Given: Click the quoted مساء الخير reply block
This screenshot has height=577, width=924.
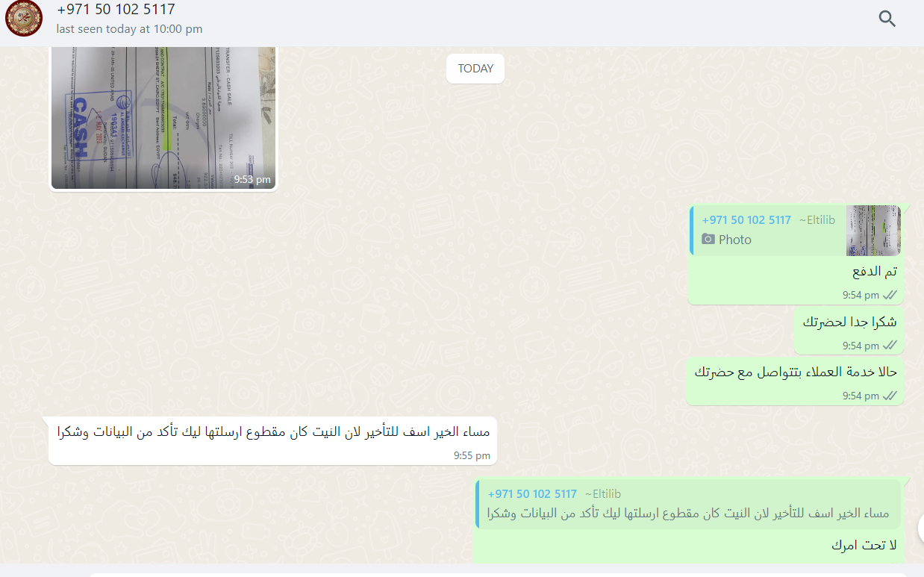Looking at the screenshot, I should [x=688, y=504].
